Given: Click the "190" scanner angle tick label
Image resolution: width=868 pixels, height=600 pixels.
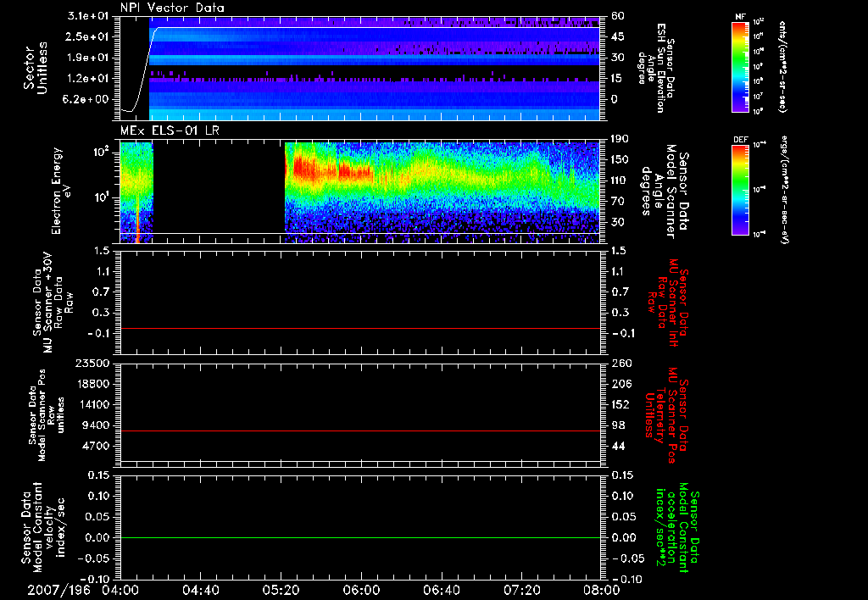Looking at the screenshot, I should 620,139.
